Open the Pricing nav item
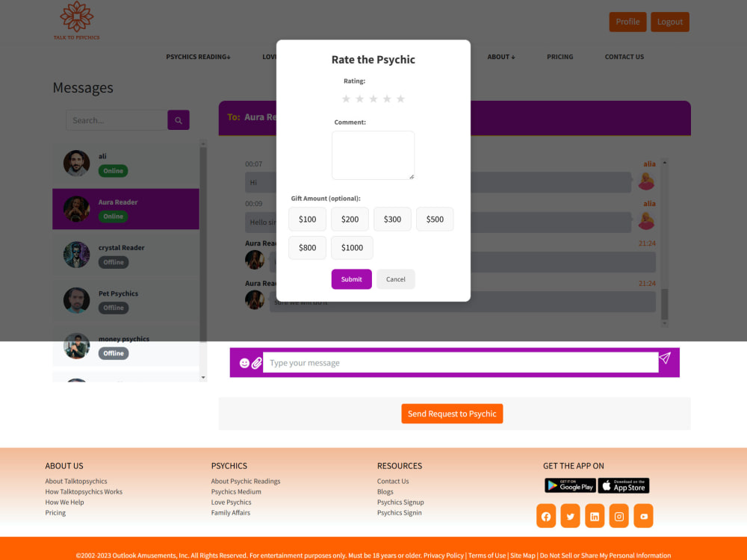Image resolution: width=747 pixels, height=560 pixels. 560,57
